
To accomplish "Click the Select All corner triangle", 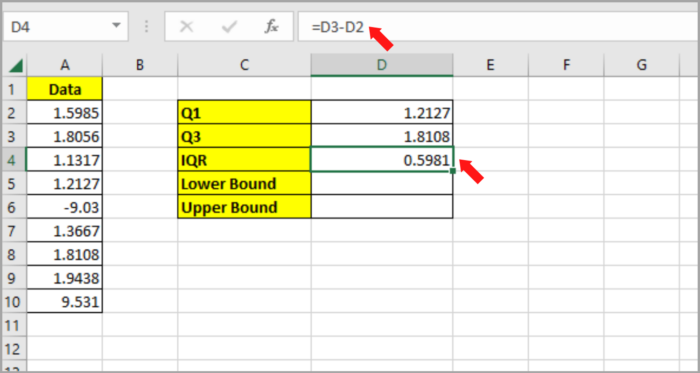I will [16, 66].
